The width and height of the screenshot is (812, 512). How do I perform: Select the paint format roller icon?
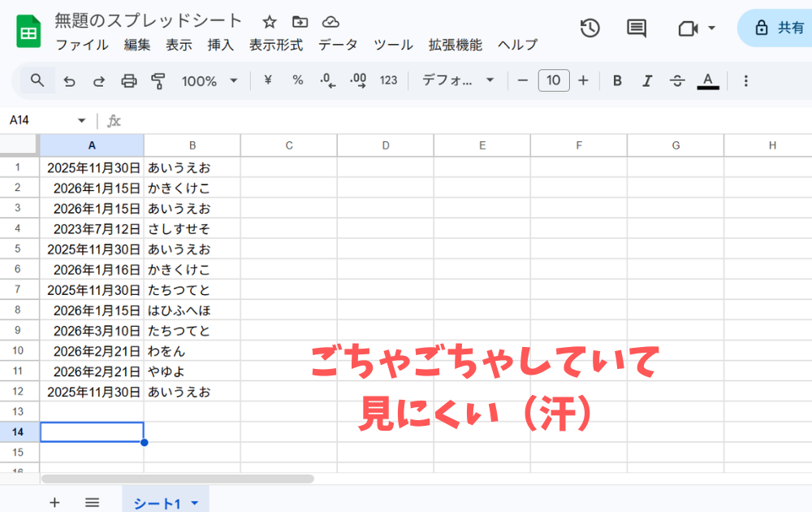158,80
